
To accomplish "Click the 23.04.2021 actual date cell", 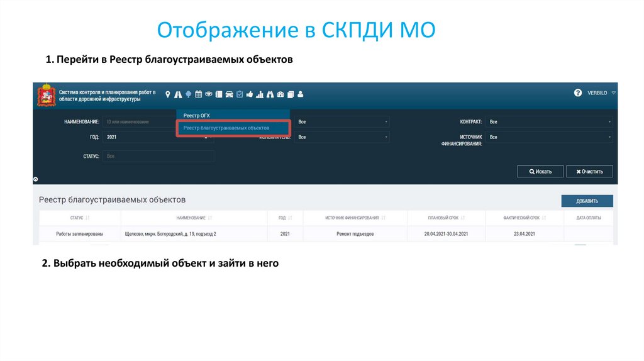I will coord(525,234).
